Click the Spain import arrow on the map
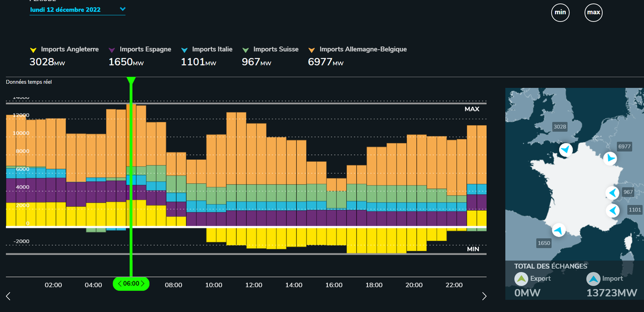This screenshot has width=644, height=312. [559, 230]
